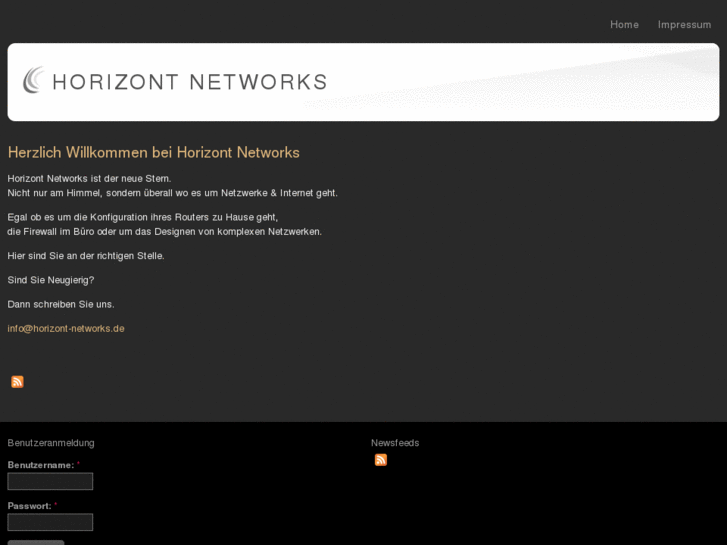Image resolution: width=727 pixels, height=545 pixels.
Task: Click the line mentioning 'Firewall im Büro'
Action: click(x=165, y=232)
